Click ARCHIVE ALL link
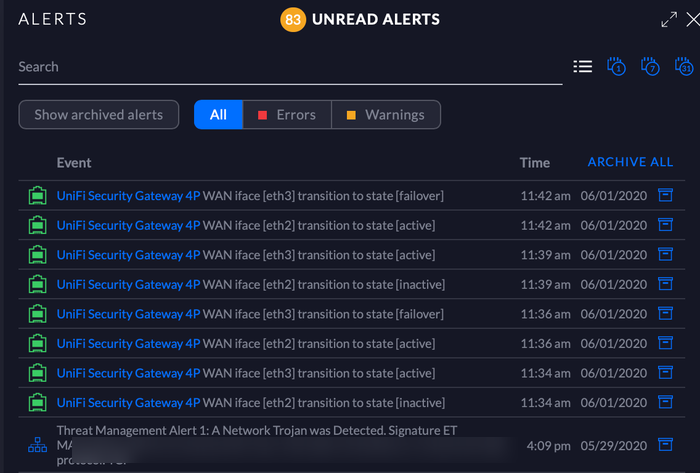Image resolution: width=700 pixels, height=473 pixels. [x=630, y=162]
